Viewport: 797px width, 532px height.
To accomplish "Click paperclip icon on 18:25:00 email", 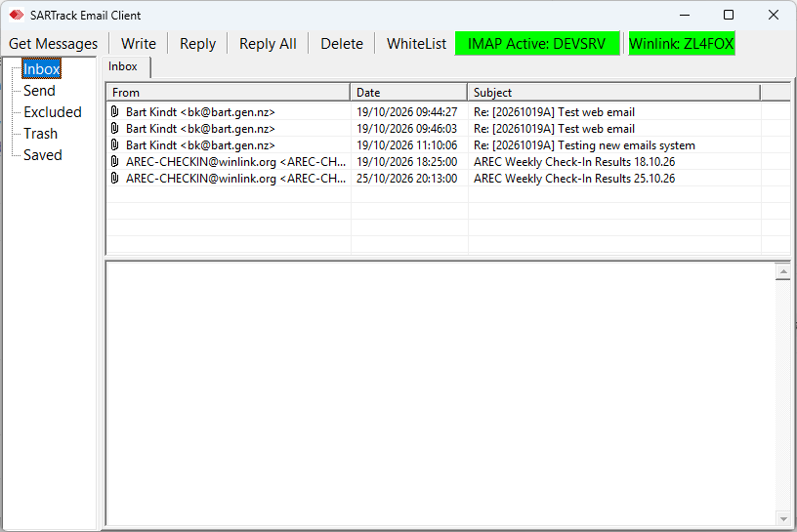I will tap(115, 162).
